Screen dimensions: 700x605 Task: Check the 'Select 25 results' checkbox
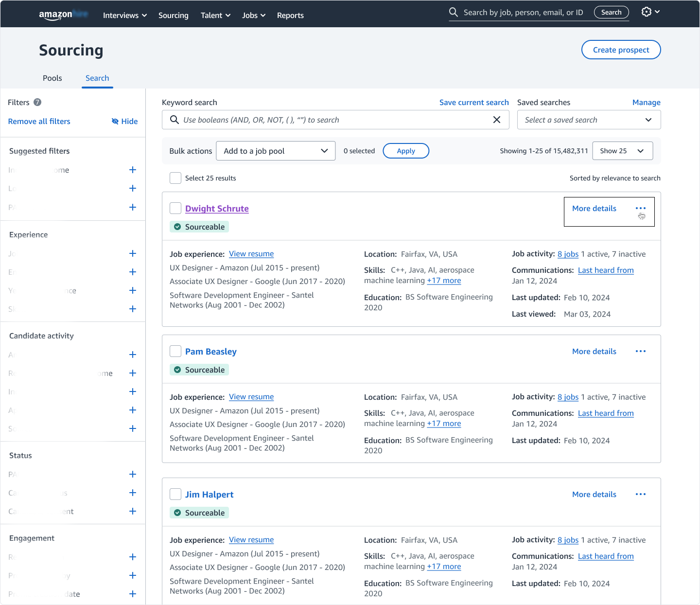point(175,178)
